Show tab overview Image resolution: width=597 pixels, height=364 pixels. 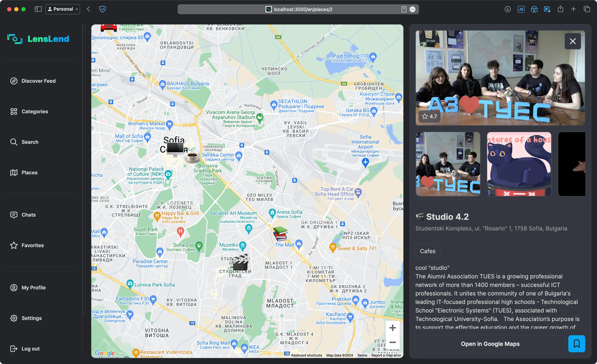(x=587, y=9)
